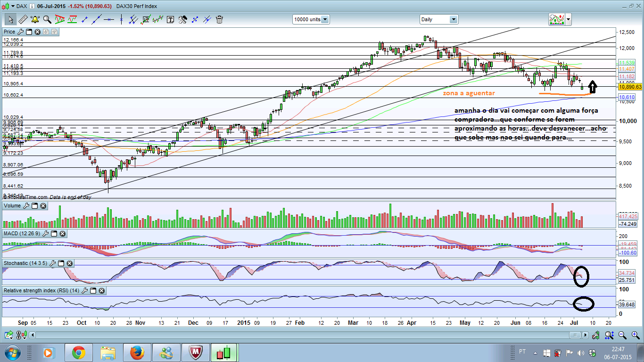Maximize the MACD panel window
This screenshot has width=644, height=362.
[x=54, y=233]
